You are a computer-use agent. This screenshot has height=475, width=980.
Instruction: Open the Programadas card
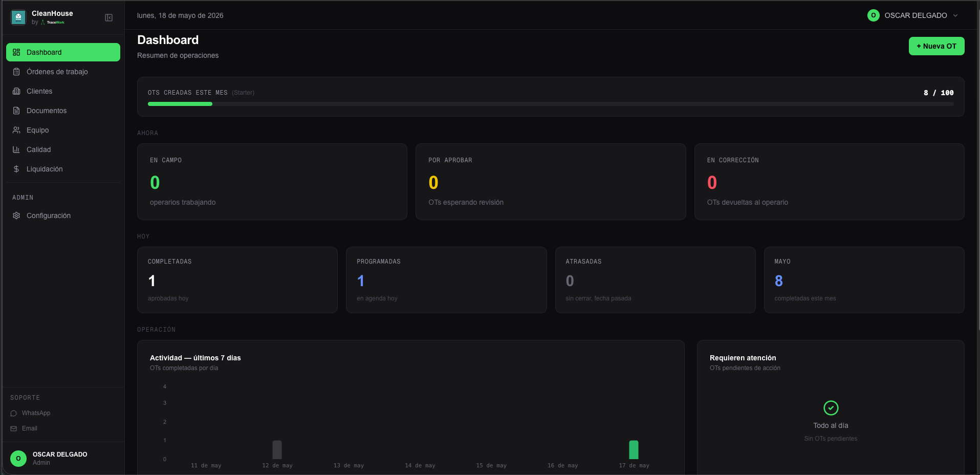coord(446,280)
